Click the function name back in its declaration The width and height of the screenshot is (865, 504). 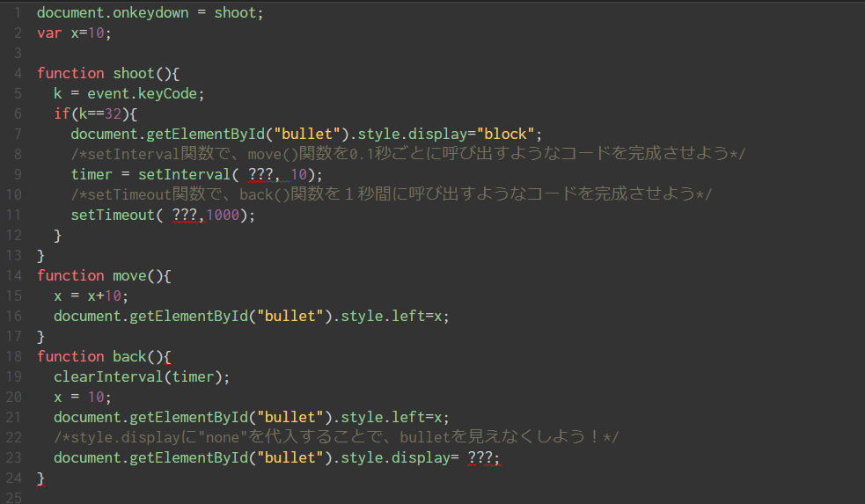128,356
